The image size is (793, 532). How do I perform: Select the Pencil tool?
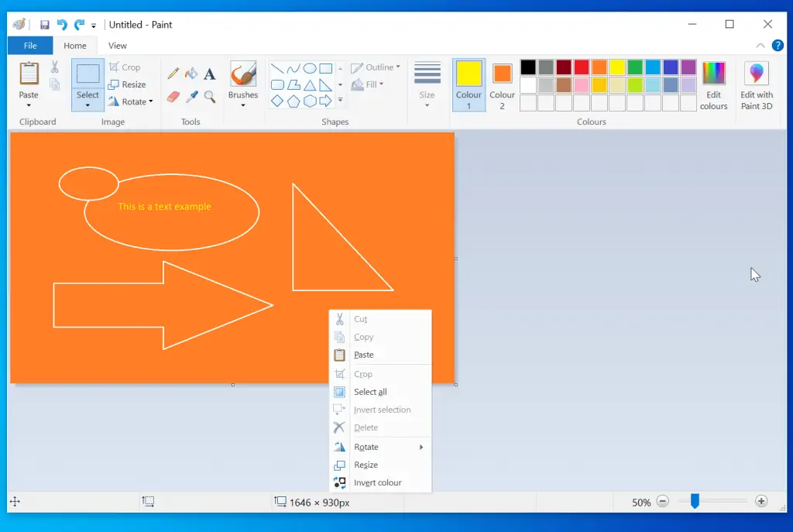click(173, 74)
